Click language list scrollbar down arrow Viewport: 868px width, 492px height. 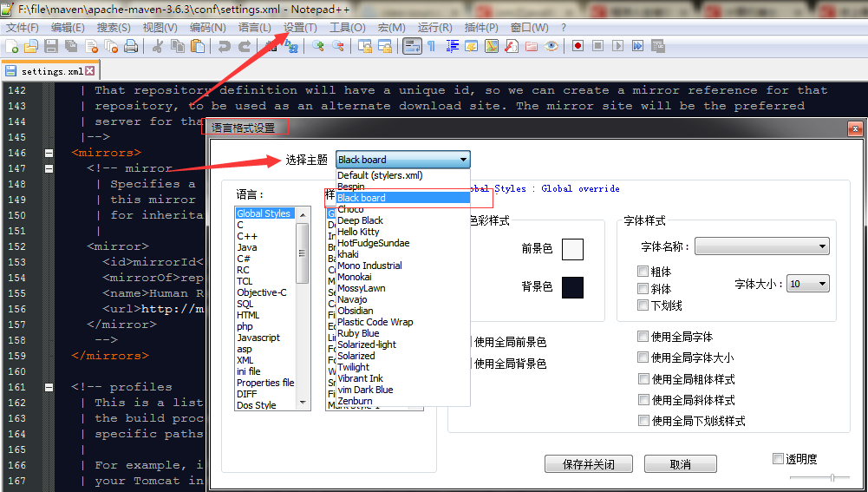pyautogui.click(x=303, y=403)
